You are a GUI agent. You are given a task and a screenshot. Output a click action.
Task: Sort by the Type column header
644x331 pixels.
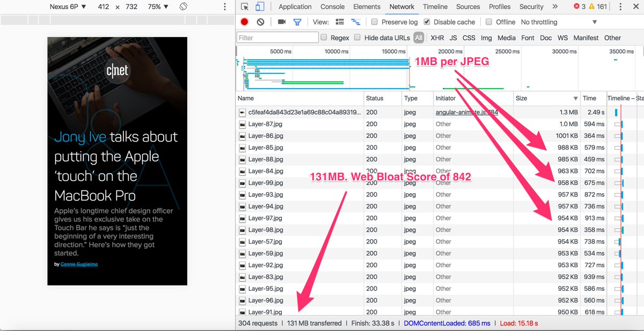pyautogui.click(x=418, y=99)
